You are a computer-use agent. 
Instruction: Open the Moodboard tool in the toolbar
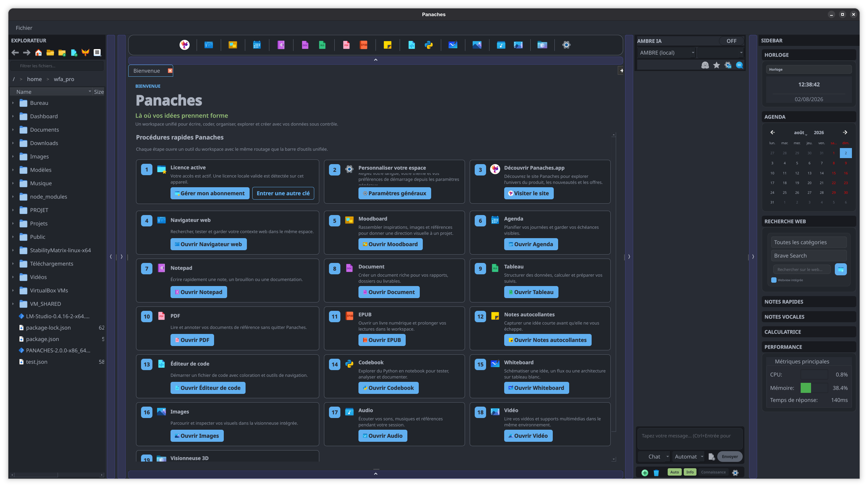click(233, 45)
